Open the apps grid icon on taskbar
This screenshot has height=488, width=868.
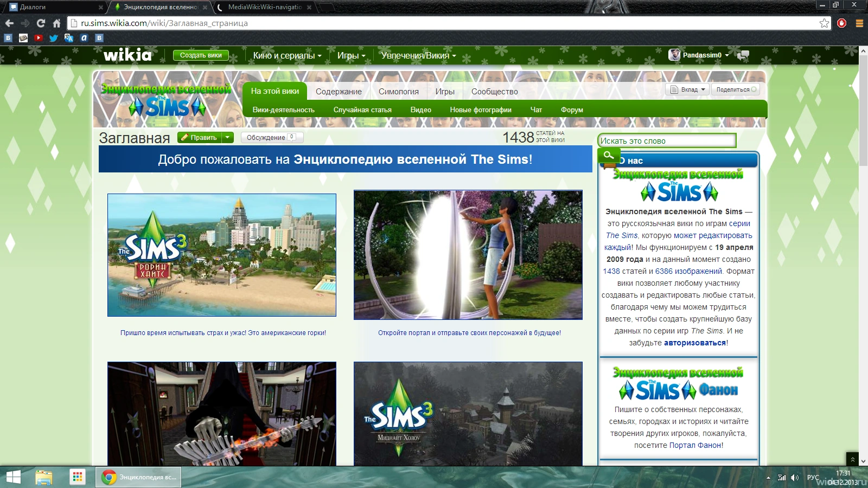click(78, 477)
